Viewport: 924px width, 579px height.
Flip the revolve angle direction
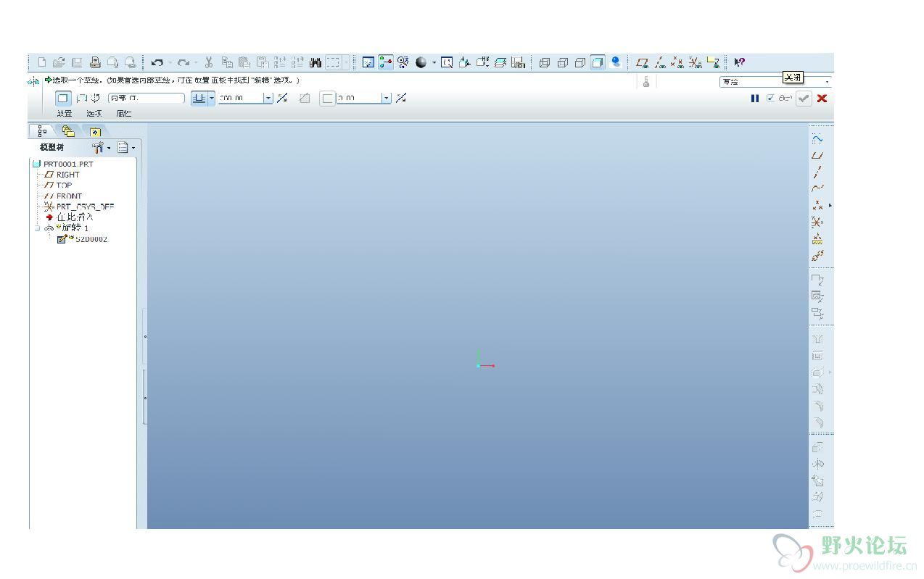(x=282, y=98)
